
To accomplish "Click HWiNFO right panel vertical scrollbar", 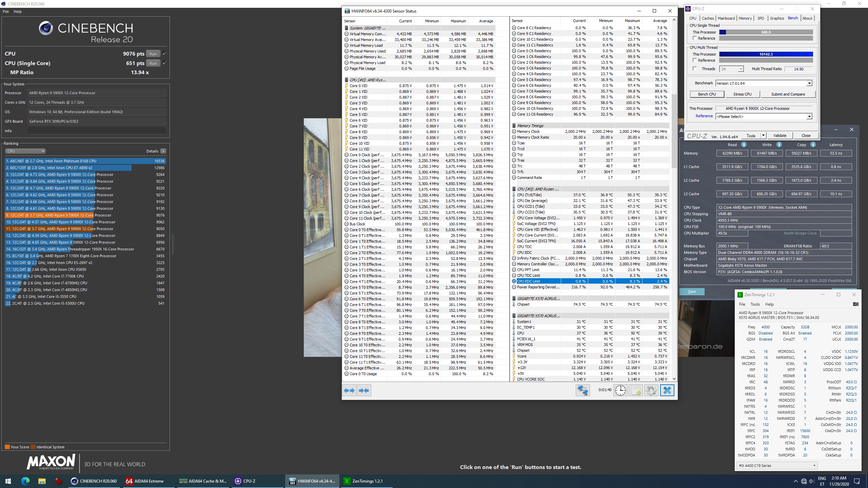I will [x=674, y=131].
